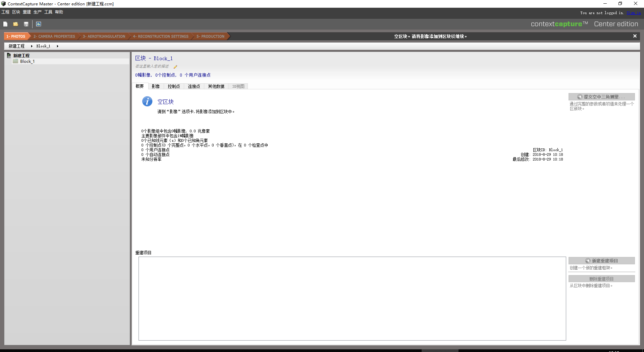Screen dimensions: 644x352
Task: Select the 2- CAMERA PROPERTIES workflow step
Action: (54, 36)
